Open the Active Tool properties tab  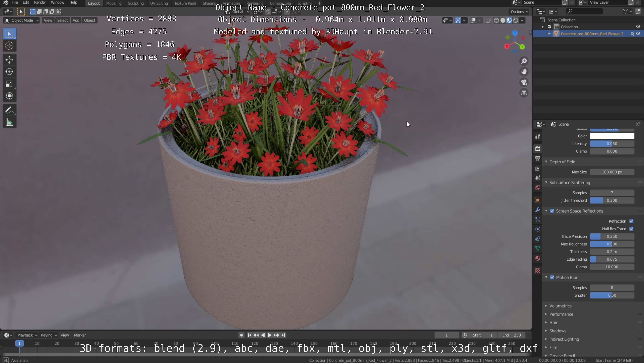(x=538, y=136)
